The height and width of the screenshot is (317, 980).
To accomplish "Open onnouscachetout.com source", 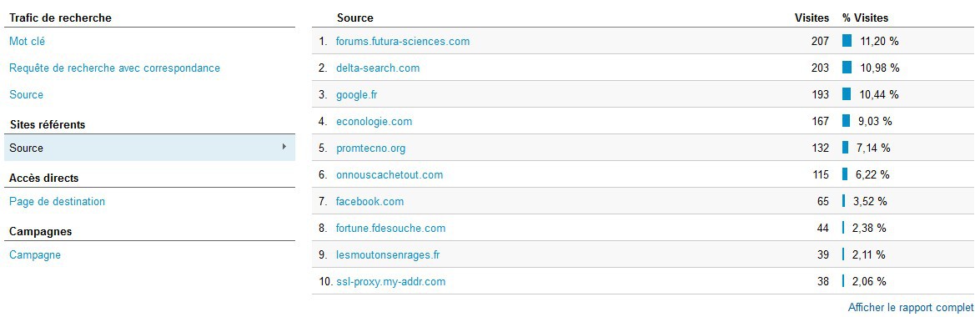I will pos(389,175).
